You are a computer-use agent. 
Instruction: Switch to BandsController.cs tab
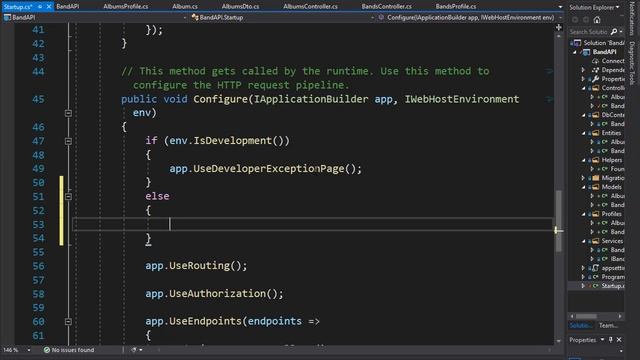tap(386, 7)
